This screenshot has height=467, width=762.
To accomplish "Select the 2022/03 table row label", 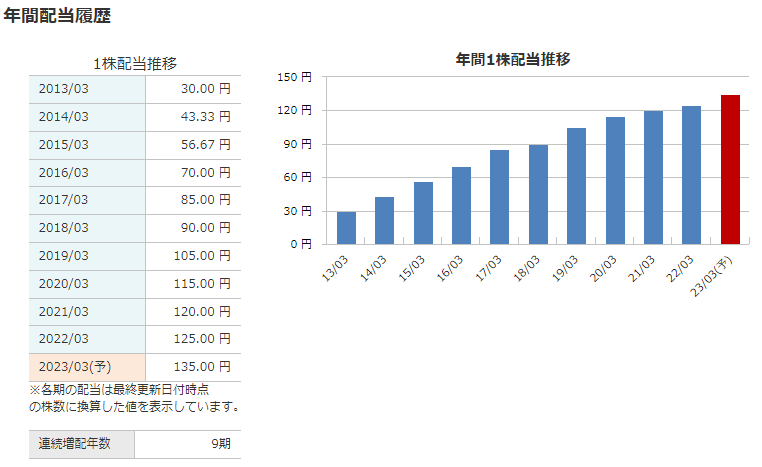I will point(64,339).
